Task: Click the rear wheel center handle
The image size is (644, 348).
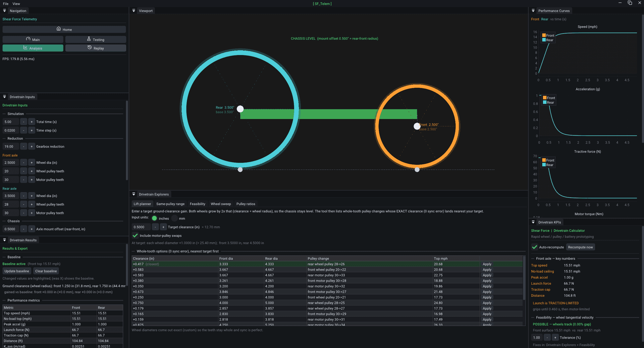Action: (x=240, y=109)
